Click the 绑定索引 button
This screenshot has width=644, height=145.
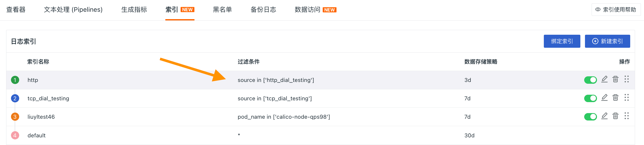coord(562,41)
